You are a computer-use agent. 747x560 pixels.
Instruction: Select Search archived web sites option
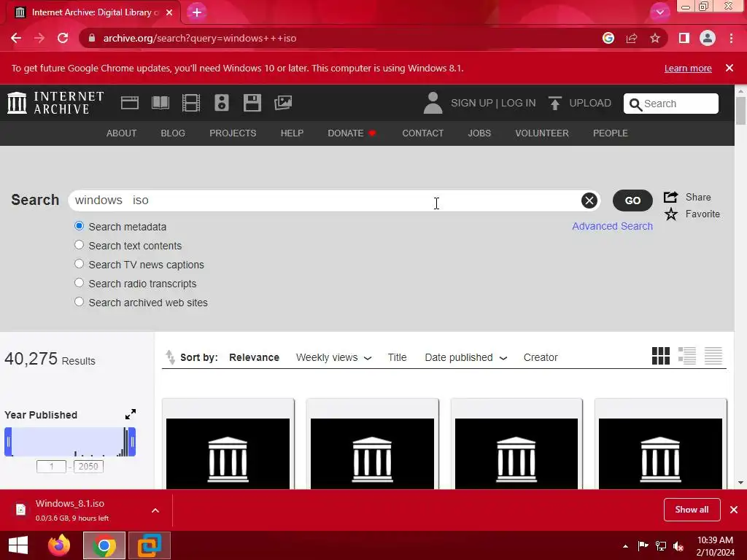pyautogui.click(x=79, y=302)
